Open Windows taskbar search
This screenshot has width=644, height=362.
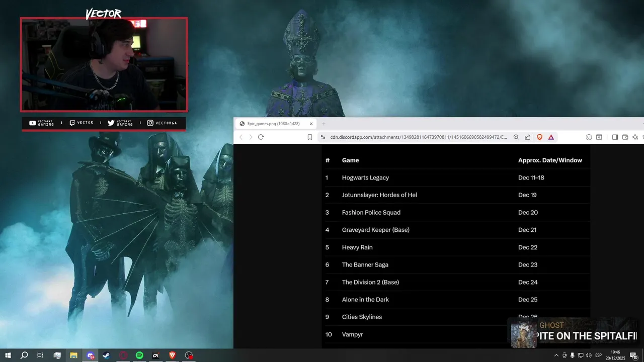[x=24, y=355]
